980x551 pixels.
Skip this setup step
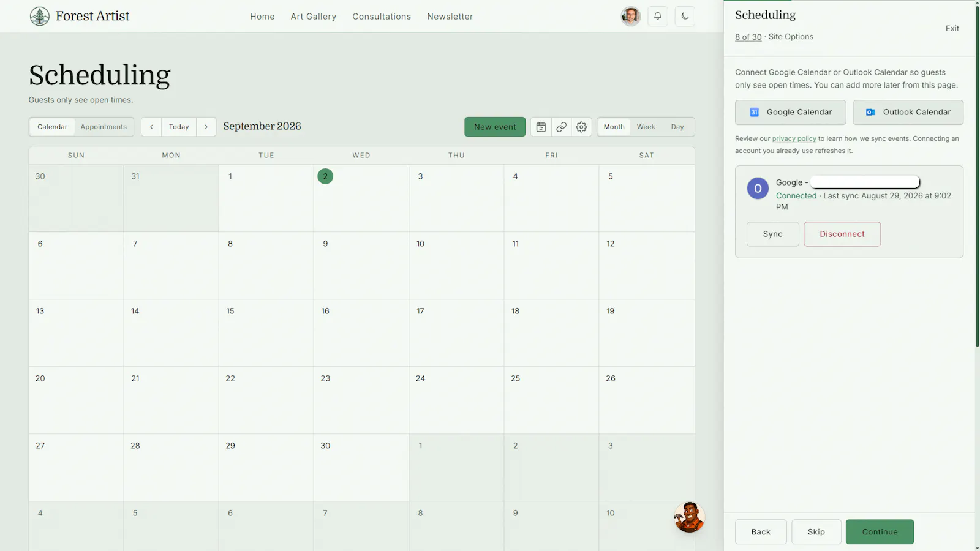(816, 532)
